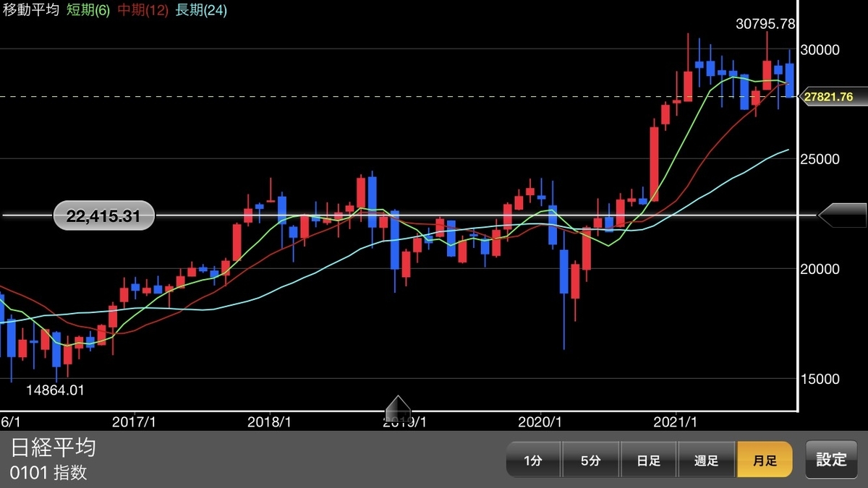The width and height of the screenshot is (868, 488).
Task: Tap the high value label 30795.78
Action: point(765,24)
